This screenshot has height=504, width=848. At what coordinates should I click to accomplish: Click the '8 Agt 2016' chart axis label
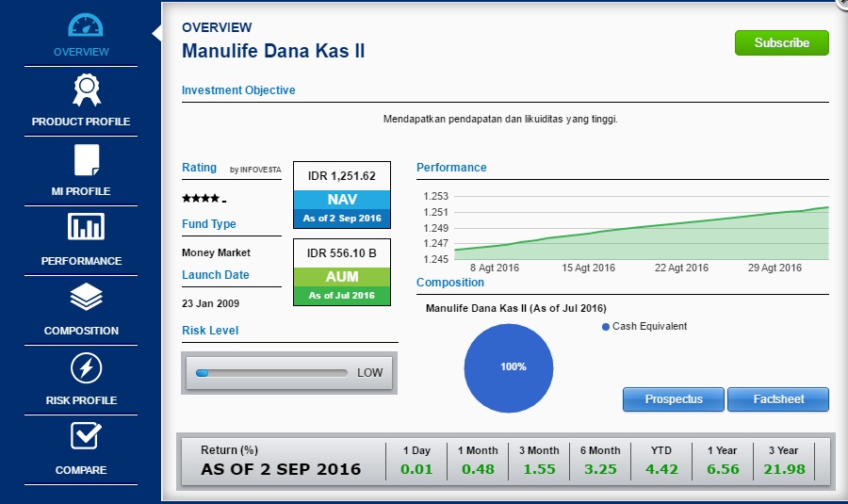point(495,268)
